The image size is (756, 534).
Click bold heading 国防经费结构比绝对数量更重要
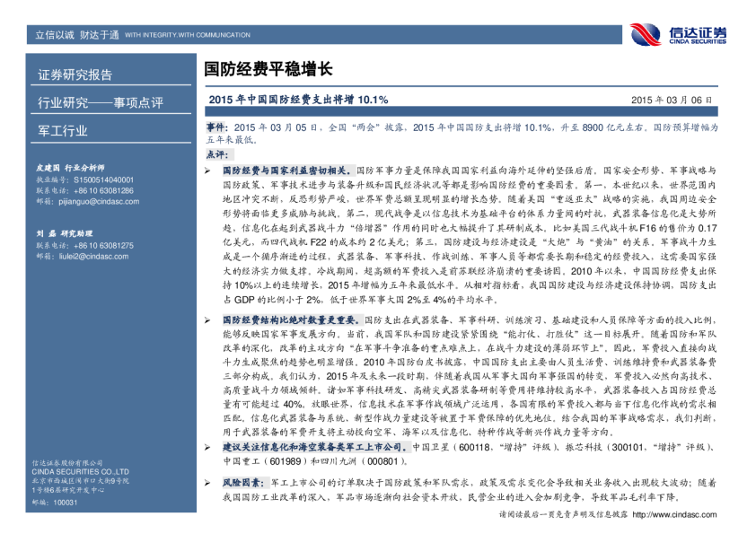[292, 320]
